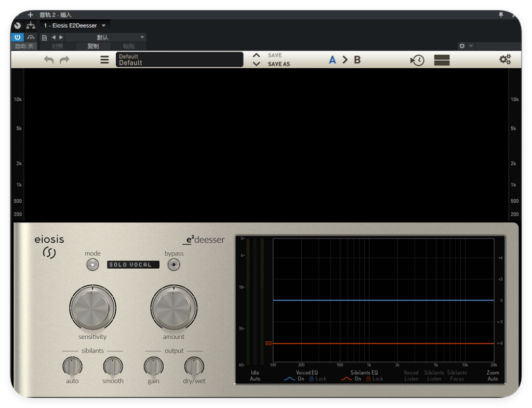Viewport: 532px width, 408px height.
Task: Toggle the blue plugin power button
Action: pyautogui.click(x=18, y=37)
